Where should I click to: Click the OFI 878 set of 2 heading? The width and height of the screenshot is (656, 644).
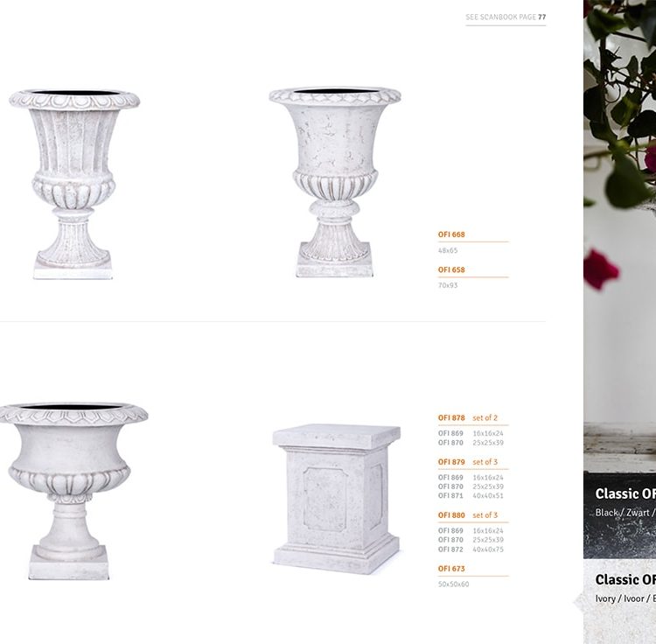468,417
